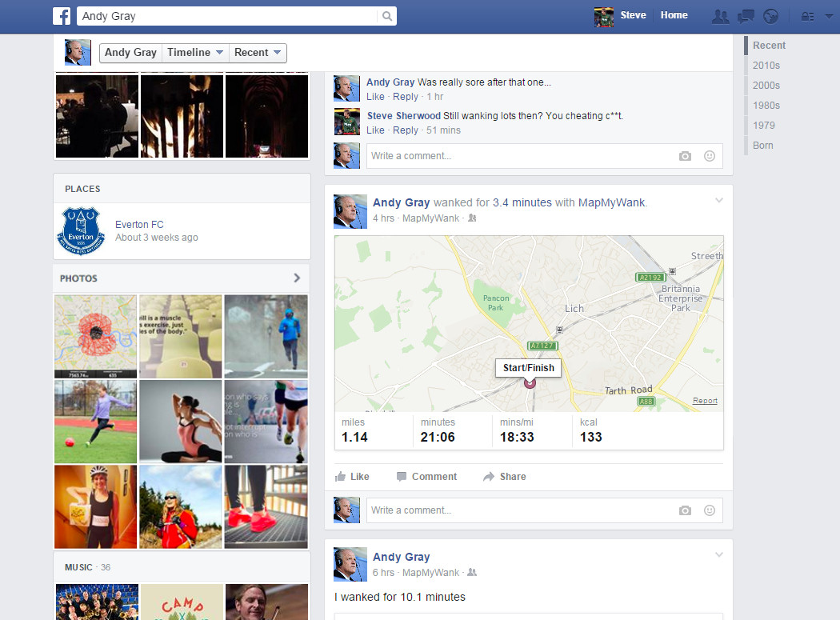This screenshot has width=840, height=620.
Task: Open the Recent dropdown in profile header
Action: click(258, 53)
